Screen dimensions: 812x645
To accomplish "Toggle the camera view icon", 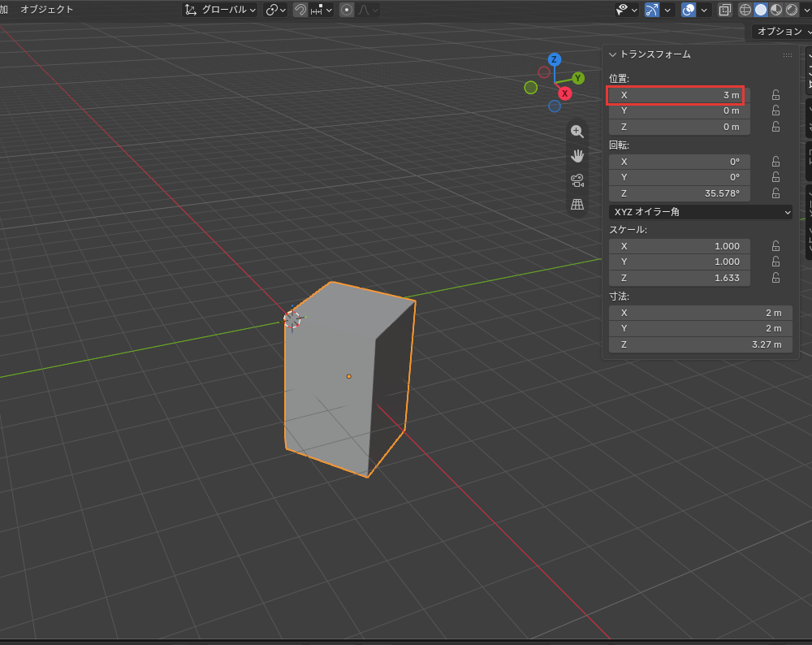I will tap(577, 180).
